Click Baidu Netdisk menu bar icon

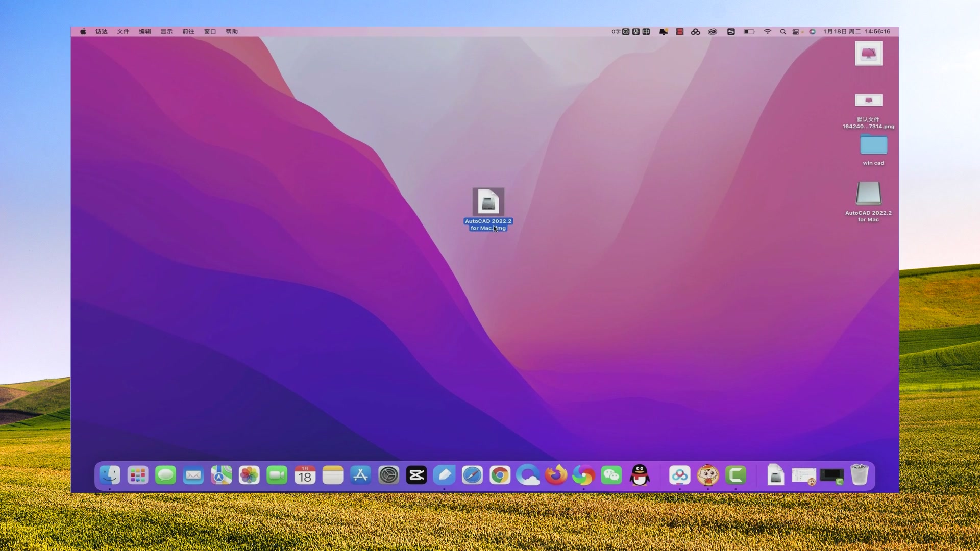click(x=695, y=32)
